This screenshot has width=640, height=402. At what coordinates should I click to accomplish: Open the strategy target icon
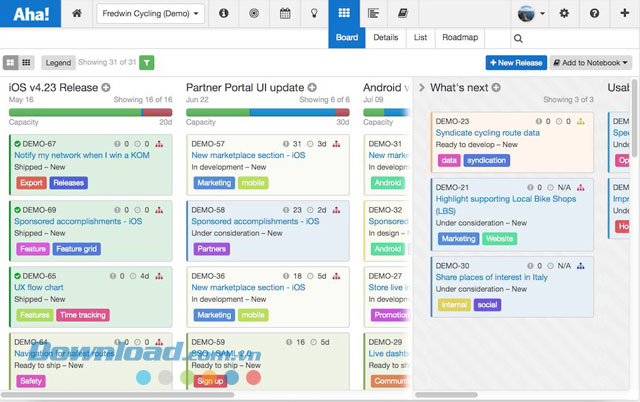click(x=254, y=13)
